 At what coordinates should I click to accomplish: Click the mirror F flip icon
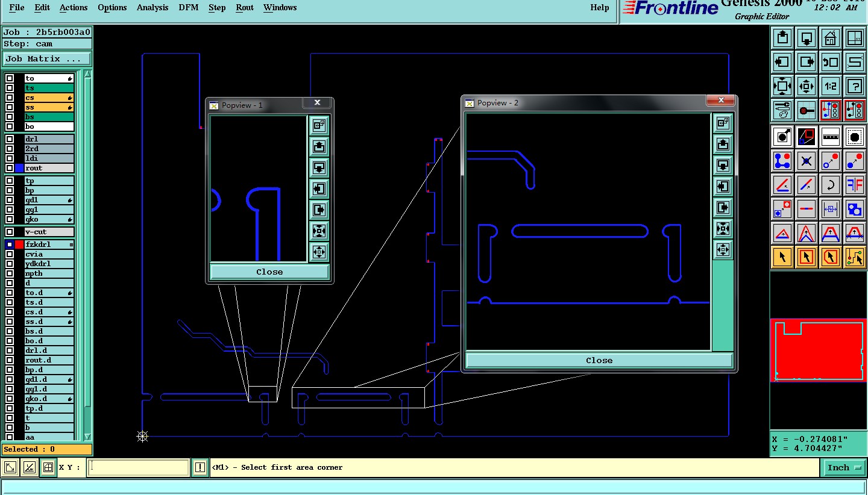855,185
